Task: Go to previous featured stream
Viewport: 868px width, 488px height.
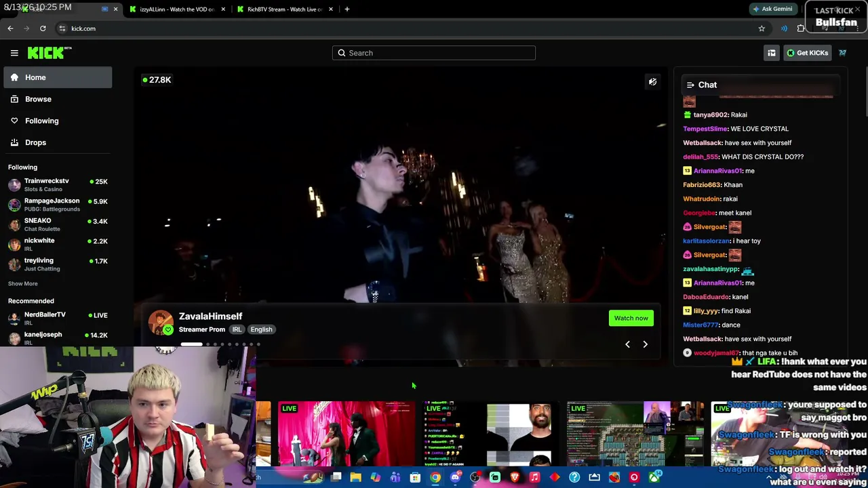Action: (627, 344)
